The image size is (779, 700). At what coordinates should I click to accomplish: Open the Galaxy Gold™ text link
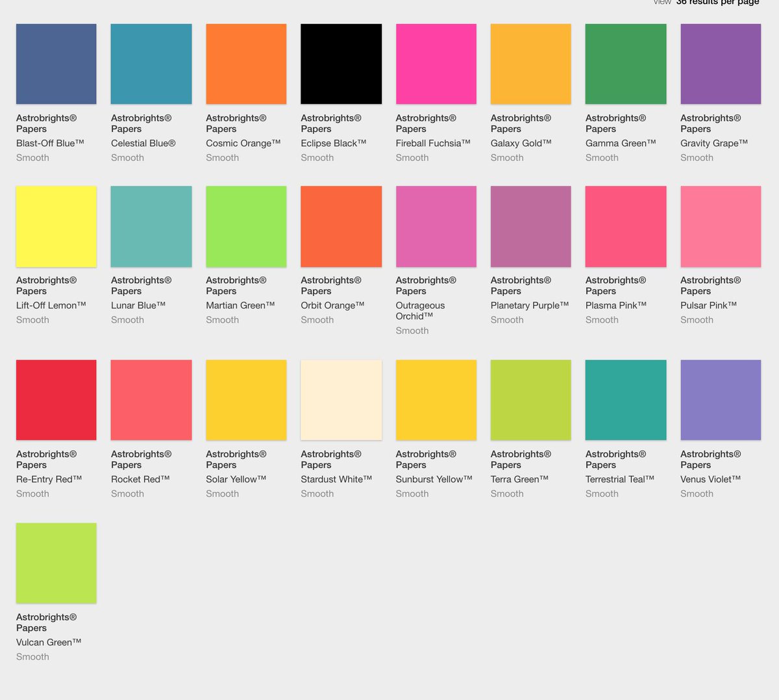(521, 143)
